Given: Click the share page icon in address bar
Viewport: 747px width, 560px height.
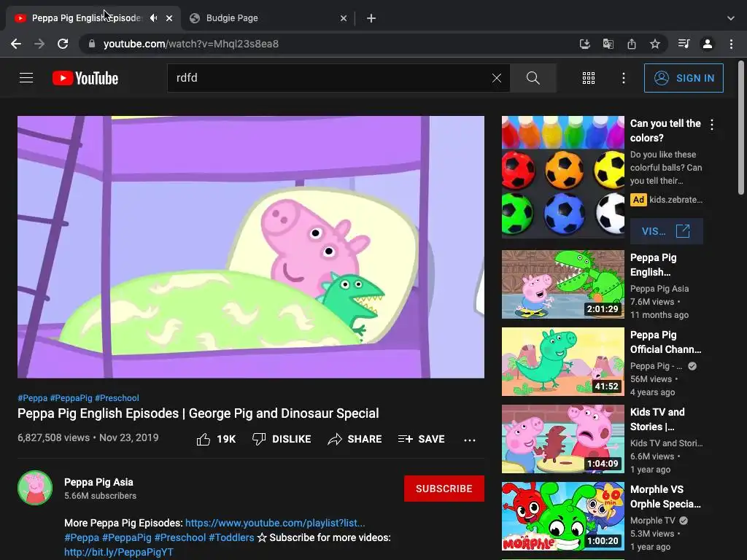Looking at the screenshot, I should coord(631,44).
